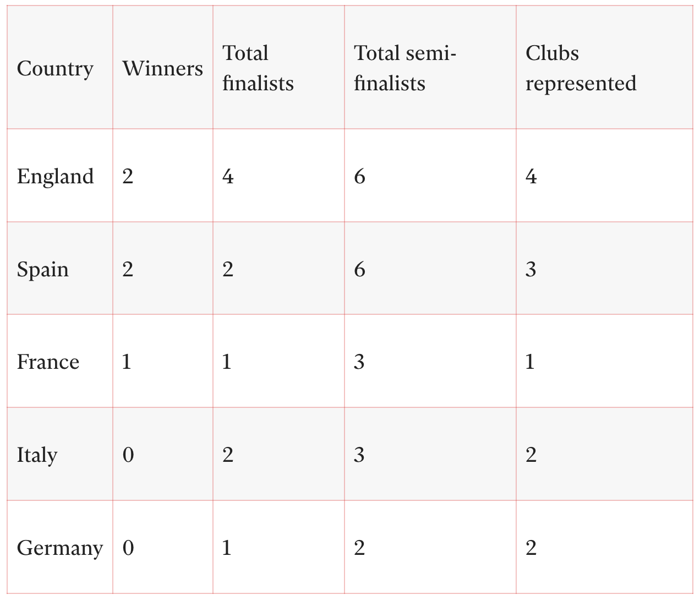Viewport: 700px width, 600px height.
Task: Click Italy's Winners value of zero
Action: click(128, 455)
